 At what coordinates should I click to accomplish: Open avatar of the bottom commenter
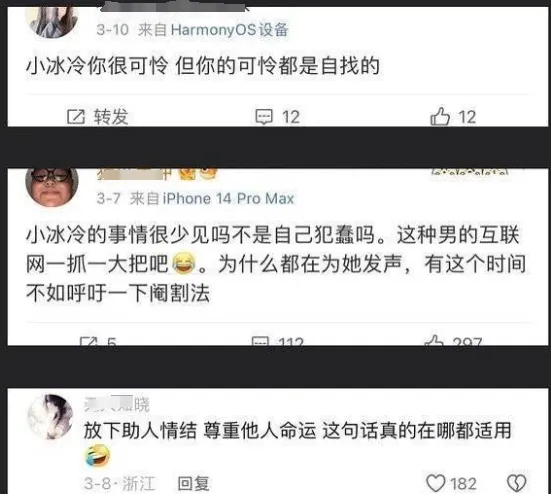pos(51,417)
